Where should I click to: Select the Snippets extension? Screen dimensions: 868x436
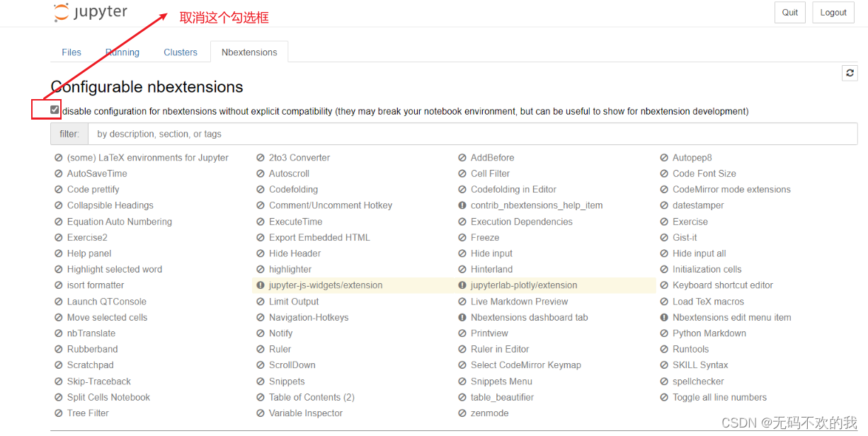point(287,381)
